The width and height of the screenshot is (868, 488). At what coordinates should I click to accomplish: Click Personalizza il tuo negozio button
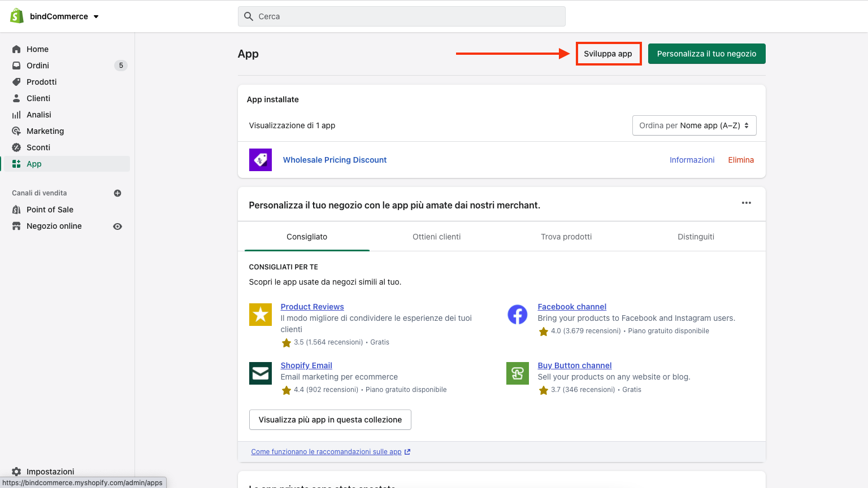click(x=706, y=54)
